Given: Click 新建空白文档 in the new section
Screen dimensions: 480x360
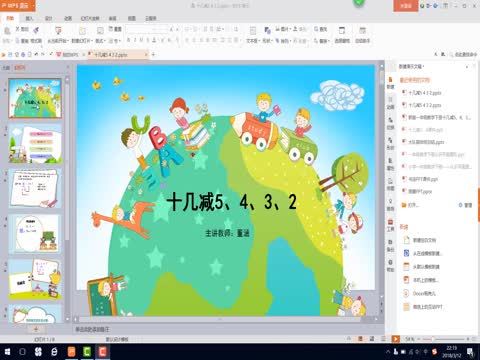Looking at the screenshot, I should [x=421, y=240].
